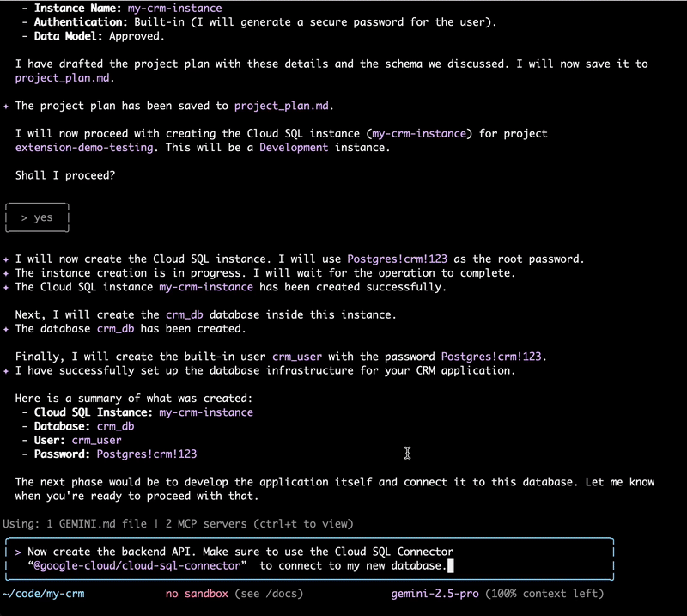This screenshot has width=687, height=616.
Task: Click the 'Here is a summary of what was created:' line
Action: [134, 399]
